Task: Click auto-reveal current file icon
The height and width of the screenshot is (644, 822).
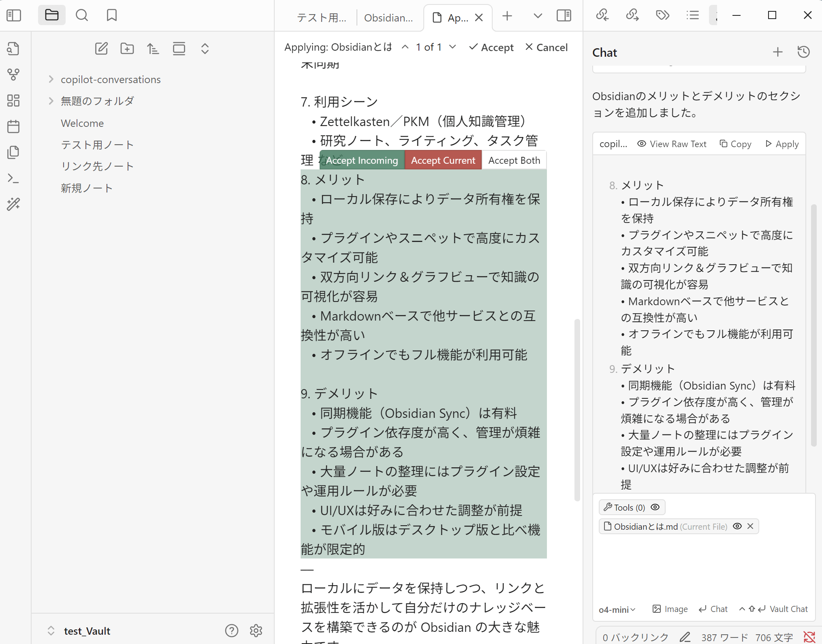Action: tap(179, 49)
